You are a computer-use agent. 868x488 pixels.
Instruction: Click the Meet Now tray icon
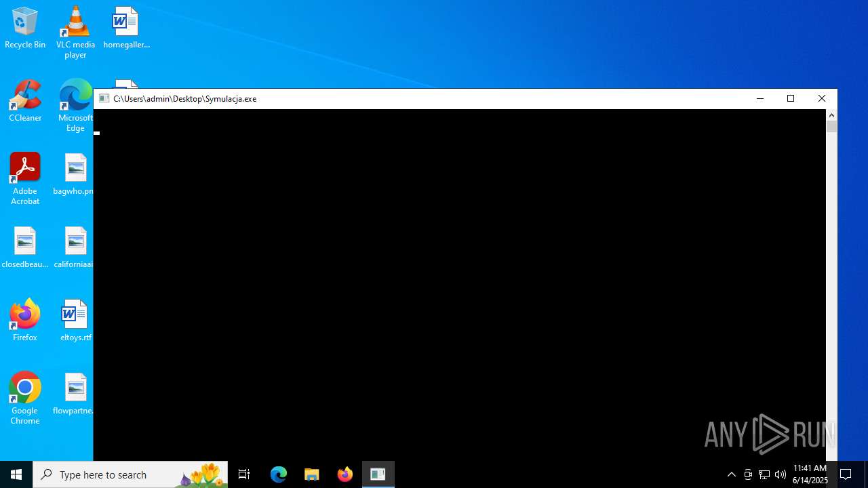coord(748,474)
